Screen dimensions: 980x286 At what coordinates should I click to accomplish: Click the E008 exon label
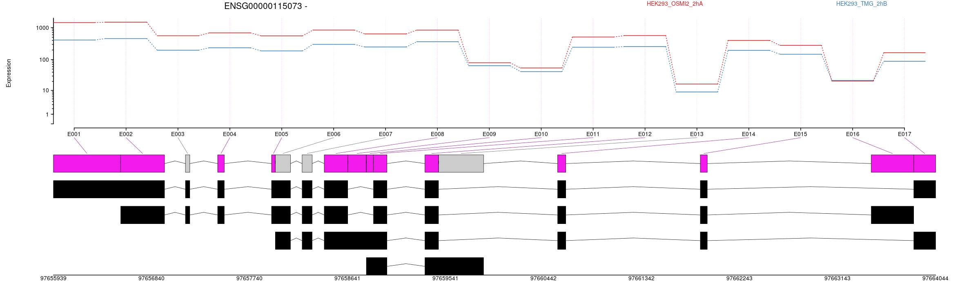point(437,134)
